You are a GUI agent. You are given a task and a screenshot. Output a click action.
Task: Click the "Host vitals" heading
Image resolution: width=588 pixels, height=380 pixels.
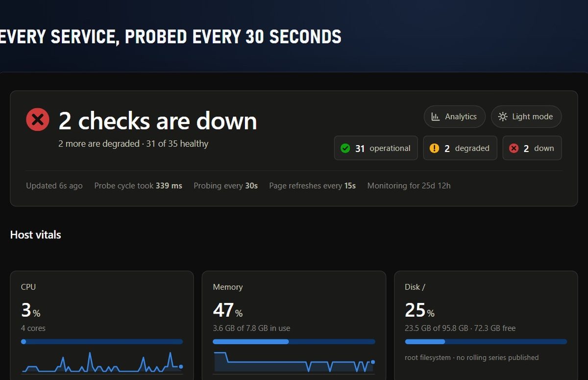tap(36, 235)
